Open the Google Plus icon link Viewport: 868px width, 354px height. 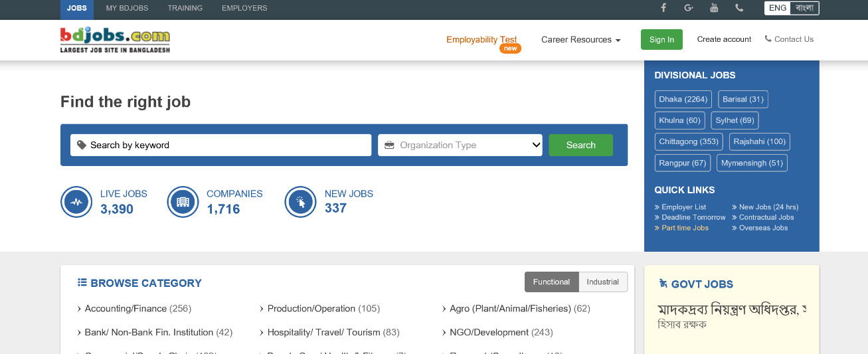pyautogui.click(x=689, y=8)
